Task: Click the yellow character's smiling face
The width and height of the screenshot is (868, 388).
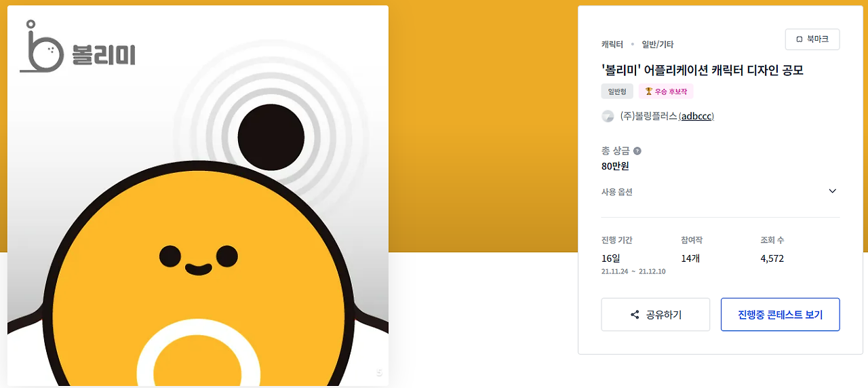Action: (x=199, y=259)
